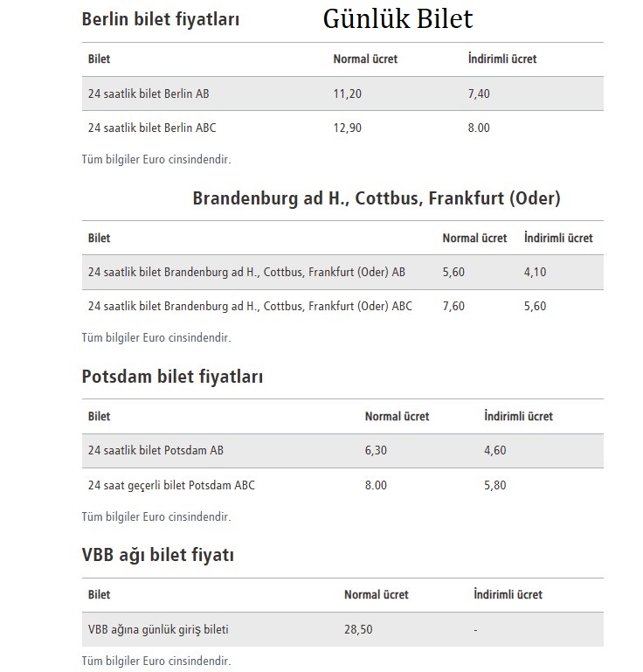Click the Brandenburg, Cottbus, Frankfurt (Oder) heading

(377, 198)
